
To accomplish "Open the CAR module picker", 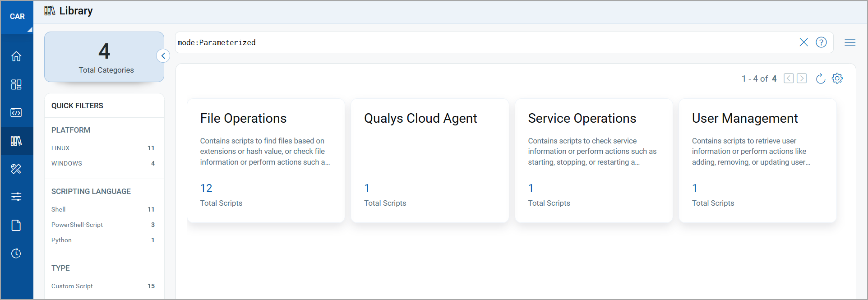I will coord(17,17).
